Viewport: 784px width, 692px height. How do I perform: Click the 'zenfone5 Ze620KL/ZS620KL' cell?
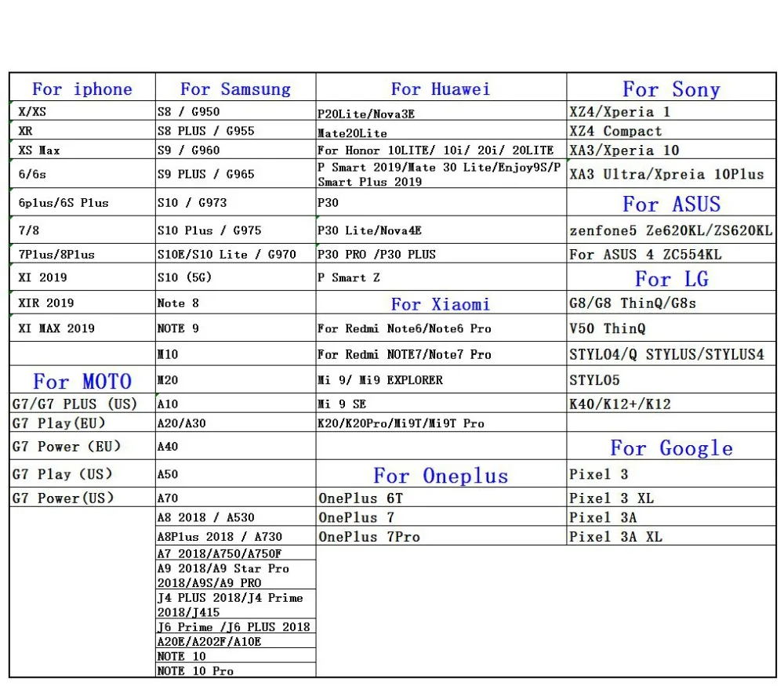click(672, 230)
